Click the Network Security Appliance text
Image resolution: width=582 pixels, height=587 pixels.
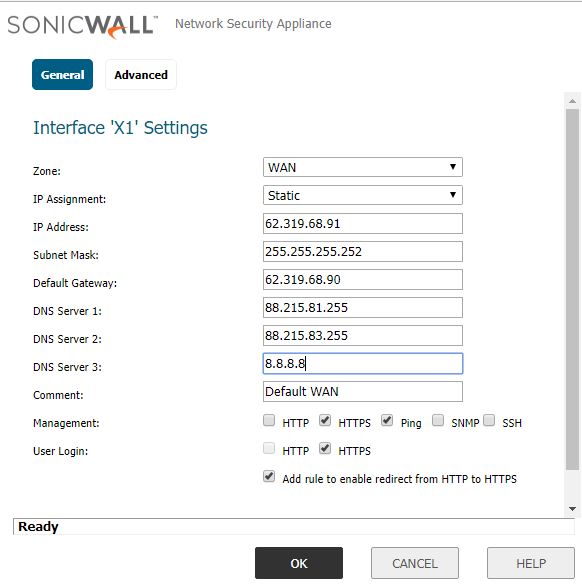253,24
